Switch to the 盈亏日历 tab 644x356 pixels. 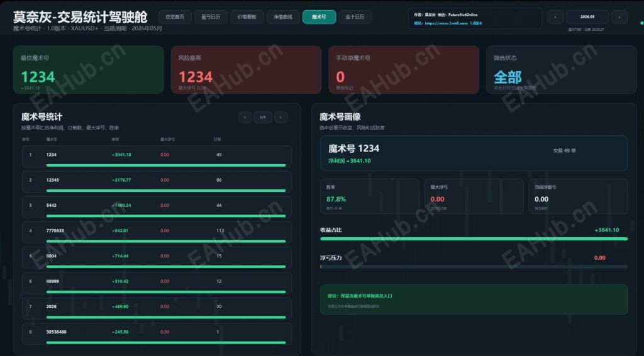(x=211, y=17)
